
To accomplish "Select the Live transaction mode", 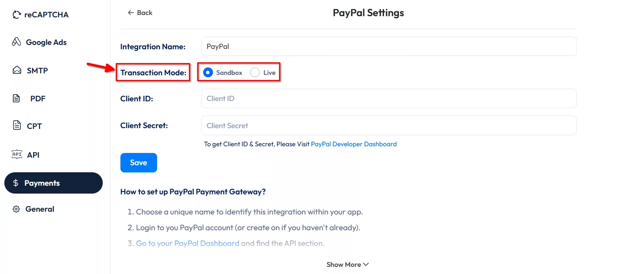I will click(x=255, y=73).
